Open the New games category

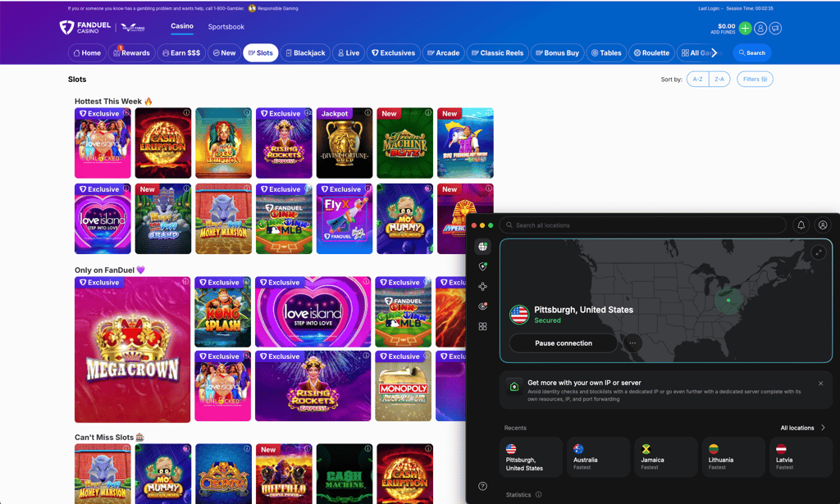224,53
